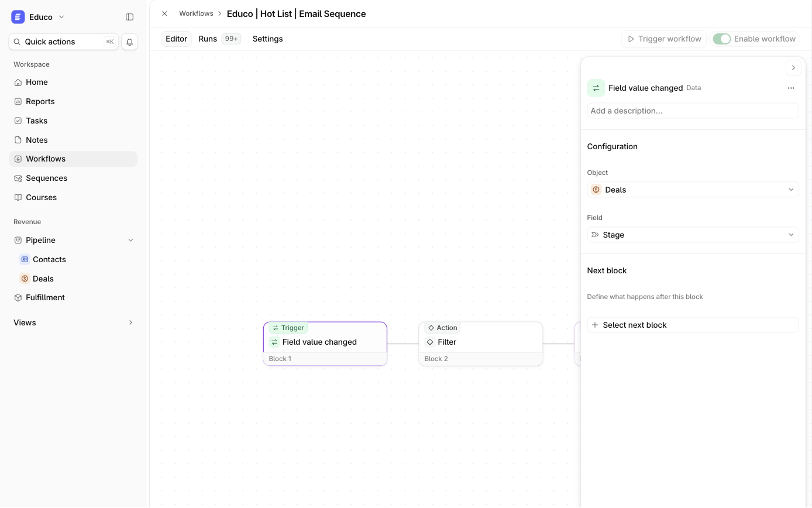812x508 pixels.
Task: Toggle the Enable workflow switch
Action: (722, 39)
